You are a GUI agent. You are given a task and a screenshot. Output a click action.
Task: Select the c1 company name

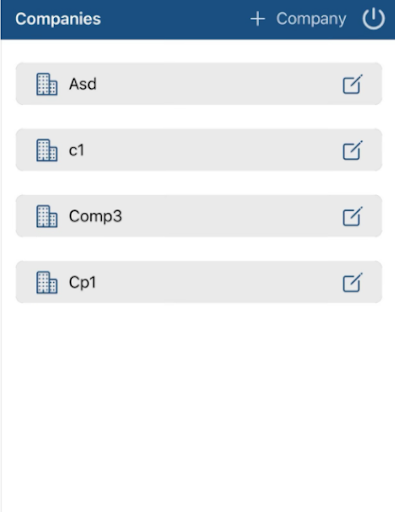76,150
